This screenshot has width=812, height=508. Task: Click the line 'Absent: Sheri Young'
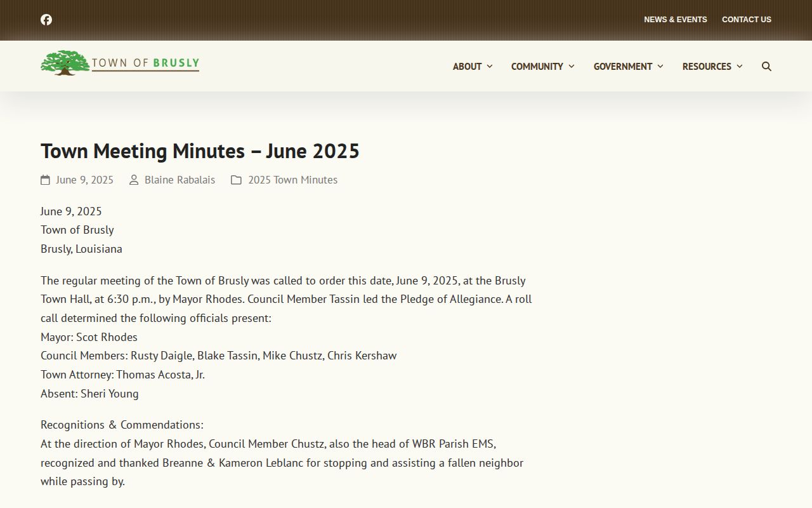click(x=89, y=394)
